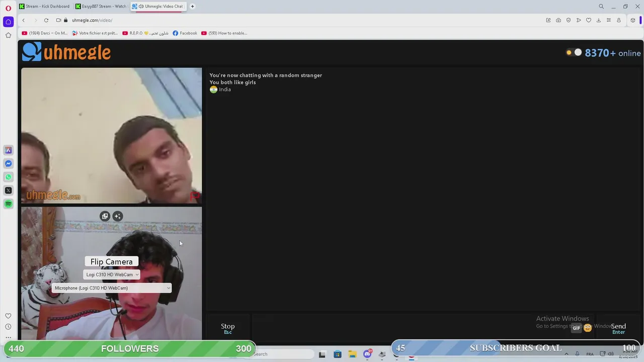Click the uhmegle logo

click(66, 52)
